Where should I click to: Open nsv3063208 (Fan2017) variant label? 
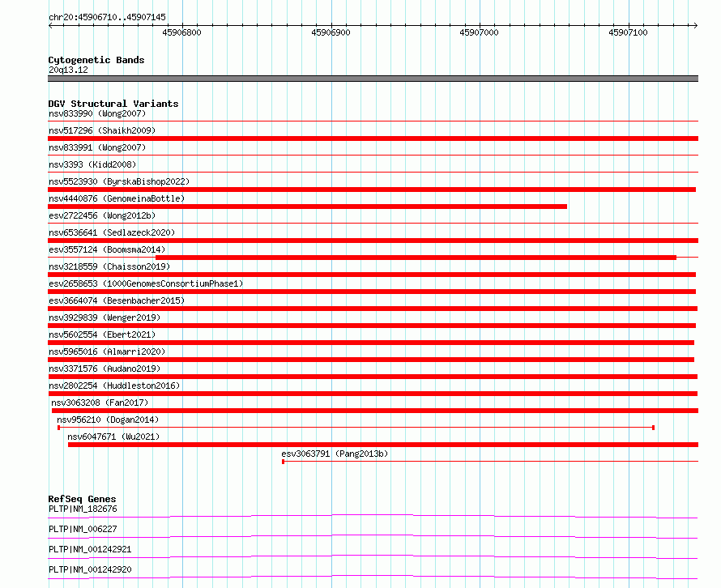100,403
